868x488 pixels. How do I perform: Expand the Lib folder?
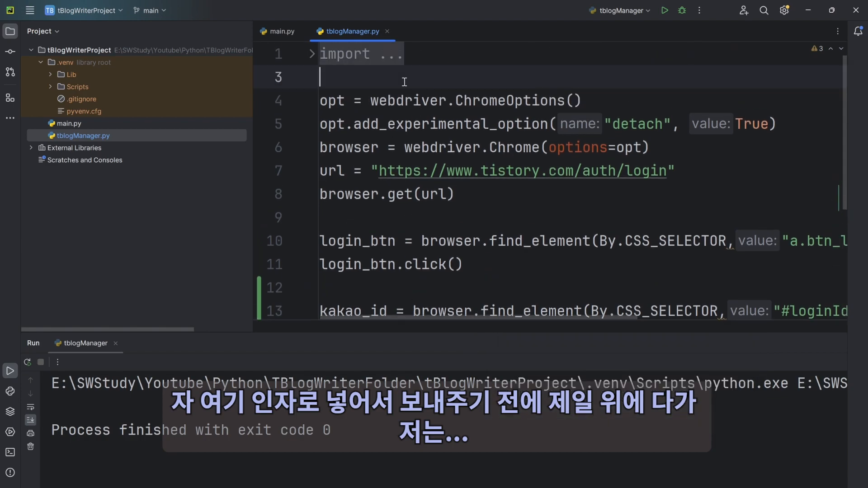(x=51, y=75)
